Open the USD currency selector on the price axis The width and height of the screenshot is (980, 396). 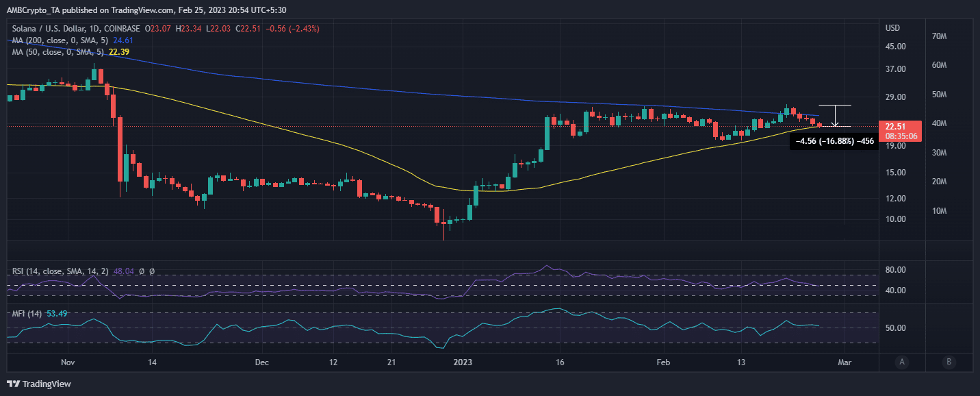(x=892, y=28)
